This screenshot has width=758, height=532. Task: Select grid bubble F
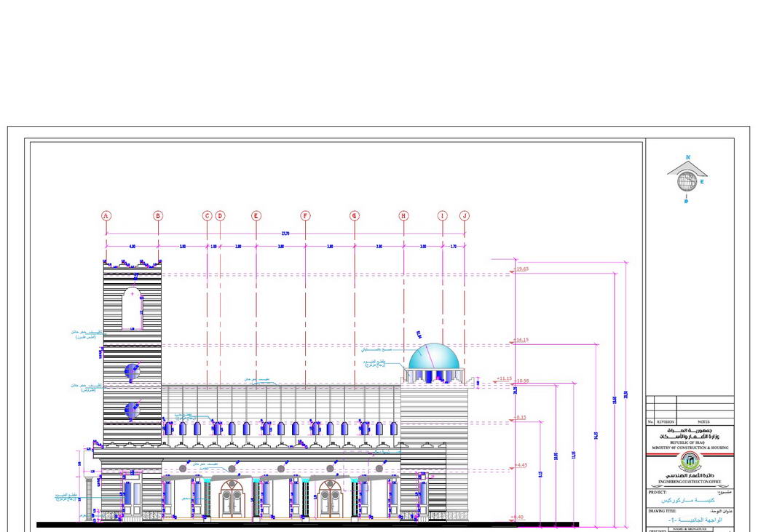click(x=305, y=216)
